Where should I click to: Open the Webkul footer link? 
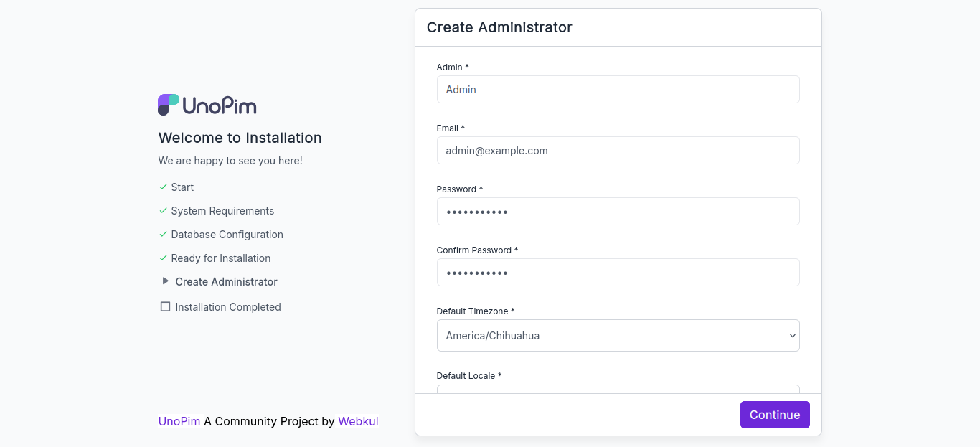[358, 421]
